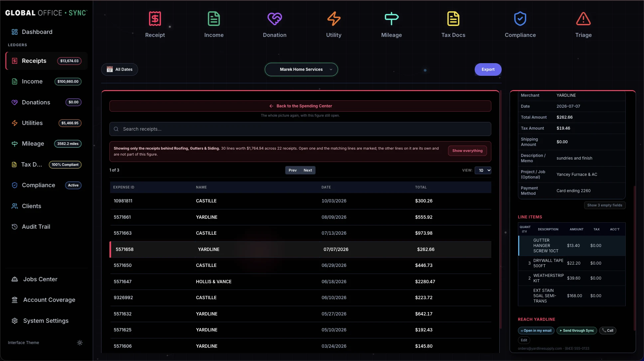This screenshot has width=644, height=361.
Task: Open the View rows-per-page dropdown
Action: pyautogui.click(x=483, y=170)
